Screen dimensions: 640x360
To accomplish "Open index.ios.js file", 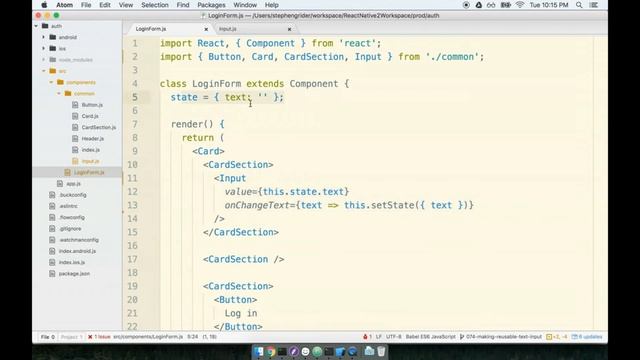I will pos(72,262).
